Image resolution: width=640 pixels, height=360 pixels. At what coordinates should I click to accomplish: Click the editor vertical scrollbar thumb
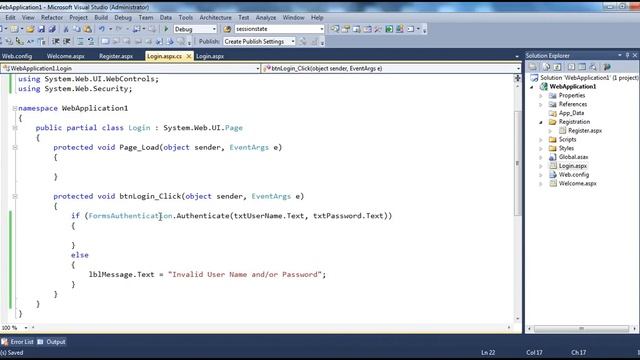[x=518, y=163]
